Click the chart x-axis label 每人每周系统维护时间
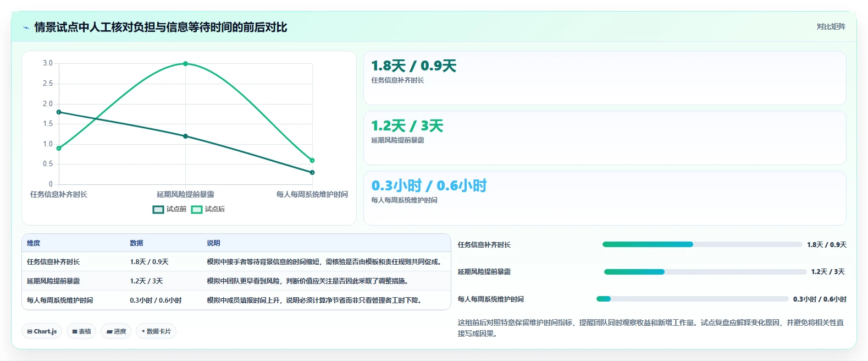The height and width of the screenshot is (361, 868). (312, 194)
